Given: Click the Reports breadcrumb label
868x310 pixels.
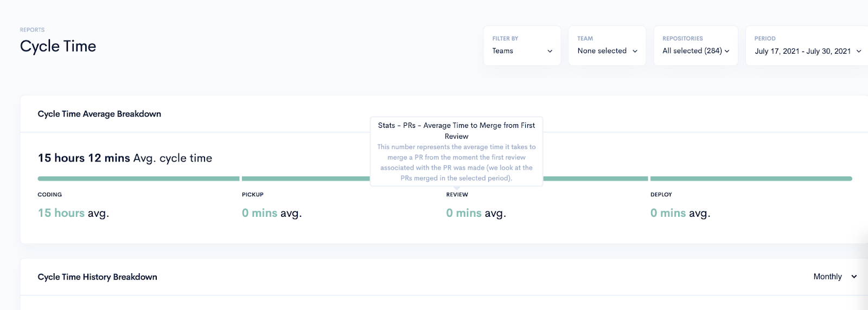Looking at the screenshot, I should (x=32, y=30).
